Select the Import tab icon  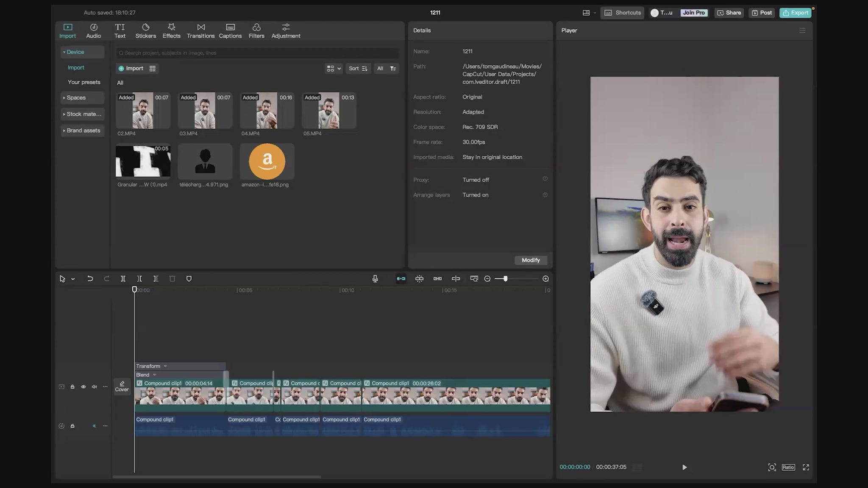pyautogui.click(x=67, y=31)
